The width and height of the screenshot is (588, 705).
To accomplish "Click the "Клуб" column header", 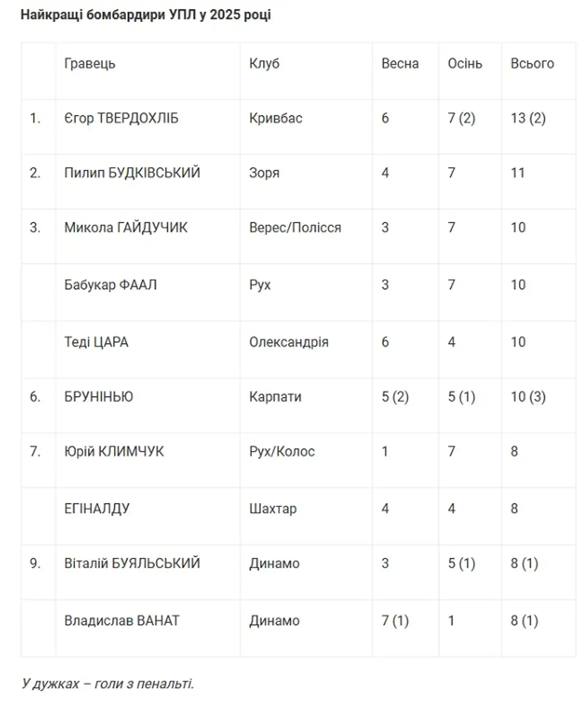I will pyautogui.click(x=264, y=64).
